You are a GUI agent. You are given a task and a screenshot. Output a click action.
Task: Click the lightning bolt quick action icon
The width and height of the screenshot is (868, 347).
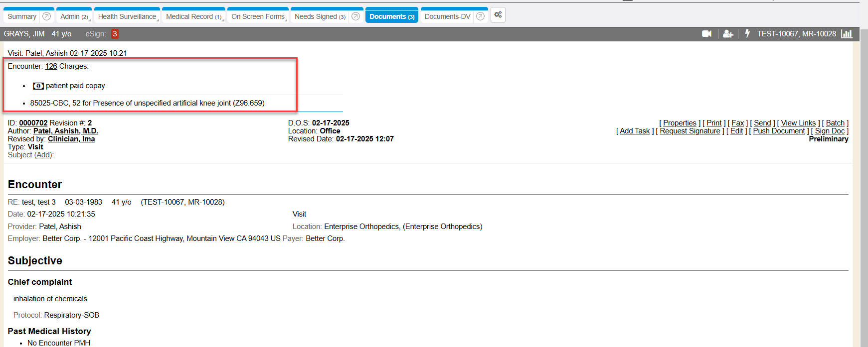pos(747,33)
